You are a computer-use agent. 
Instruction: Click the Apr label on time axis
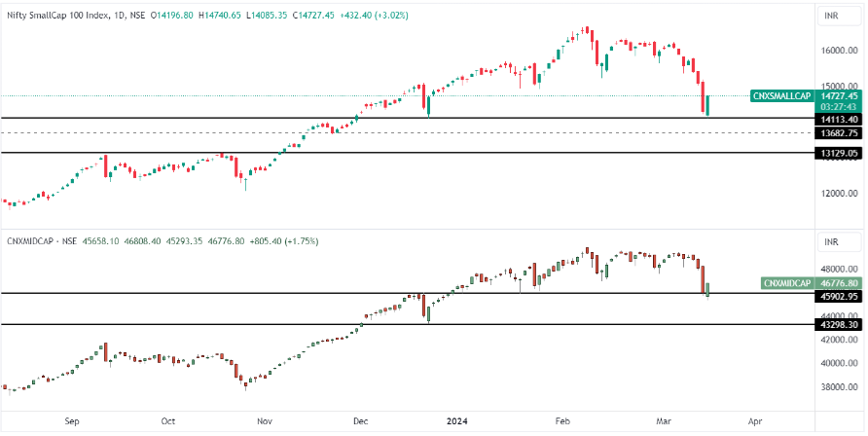tap(754, 422)
